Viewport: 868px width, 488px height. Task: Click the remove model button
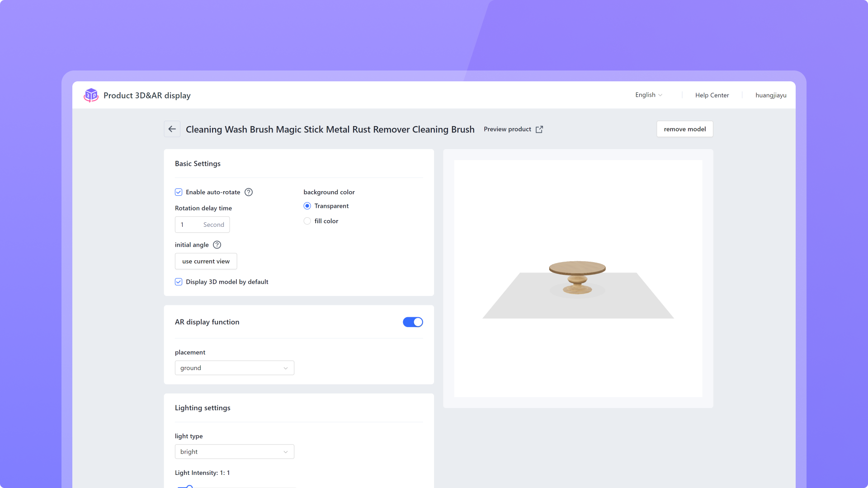684,129
